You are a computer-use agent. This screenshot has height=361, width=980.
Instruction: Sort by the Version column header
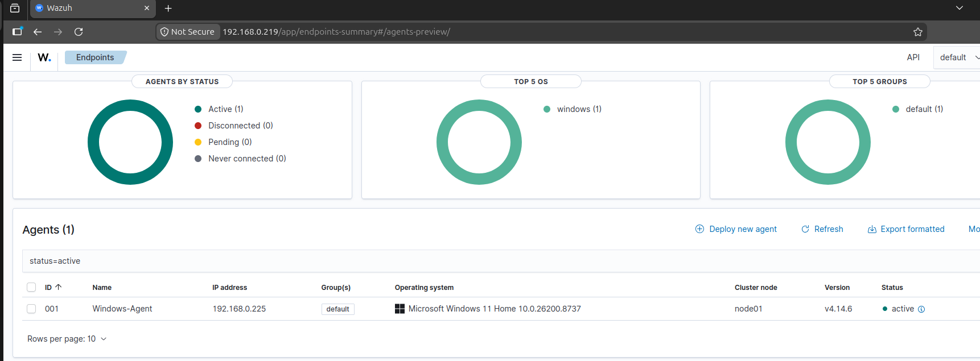tap(837, 288)
